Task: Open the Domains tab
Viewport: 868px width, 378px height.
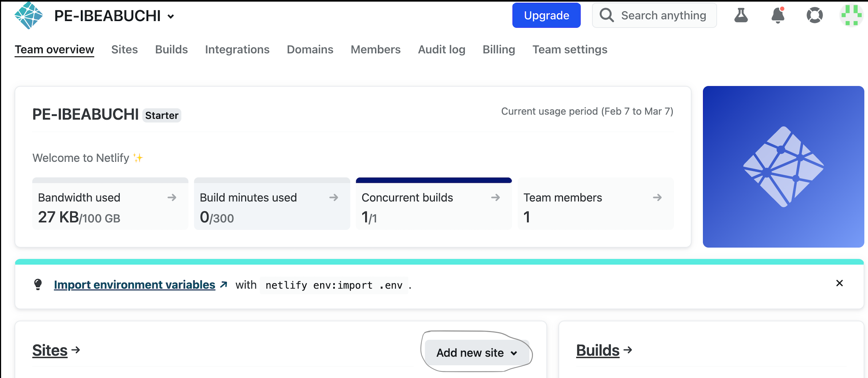Action: pos(310,50)
